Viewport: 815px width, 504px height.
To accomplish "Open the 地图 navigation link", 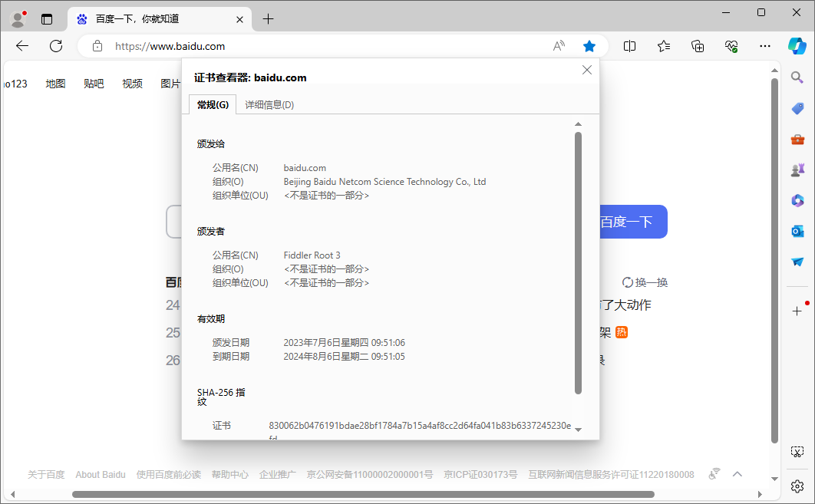I will pyautogui.click(x=55, y=84).
